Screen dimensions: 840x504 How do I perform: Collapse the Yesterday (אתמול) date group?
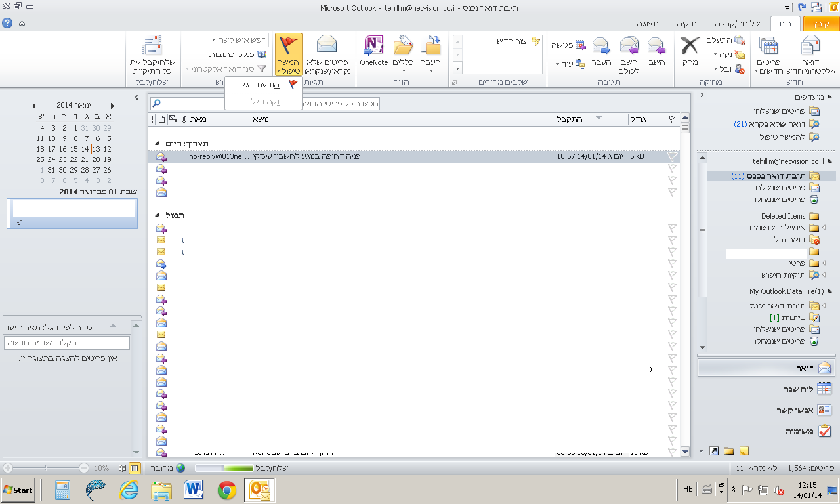[157, 215]
